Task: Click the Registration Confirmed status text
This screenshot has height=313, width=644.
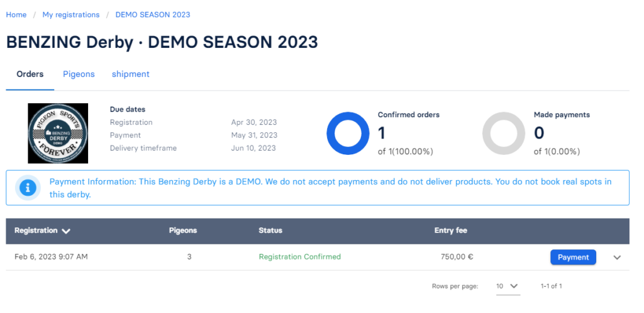Action: pos(299,257)
